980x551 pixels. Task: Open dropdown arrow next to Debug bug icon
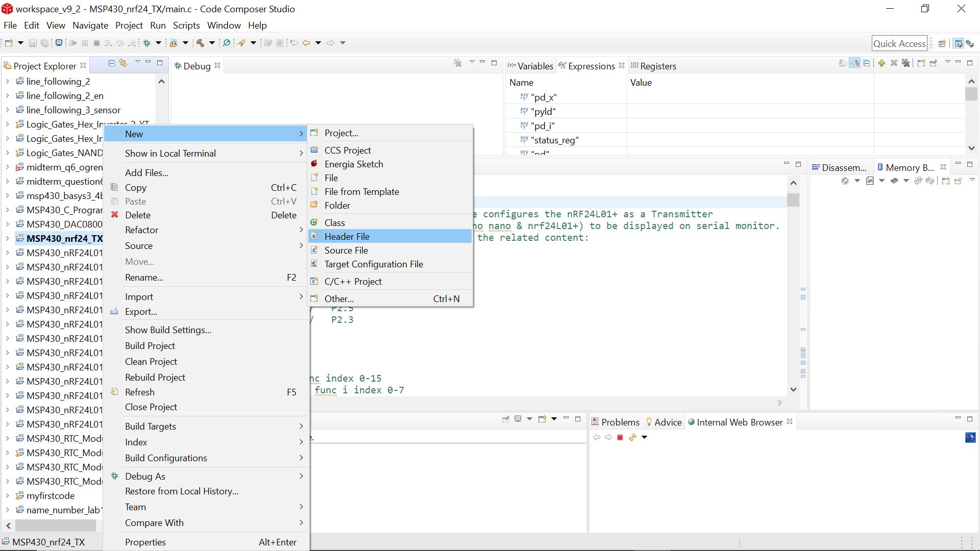point(158,43)
